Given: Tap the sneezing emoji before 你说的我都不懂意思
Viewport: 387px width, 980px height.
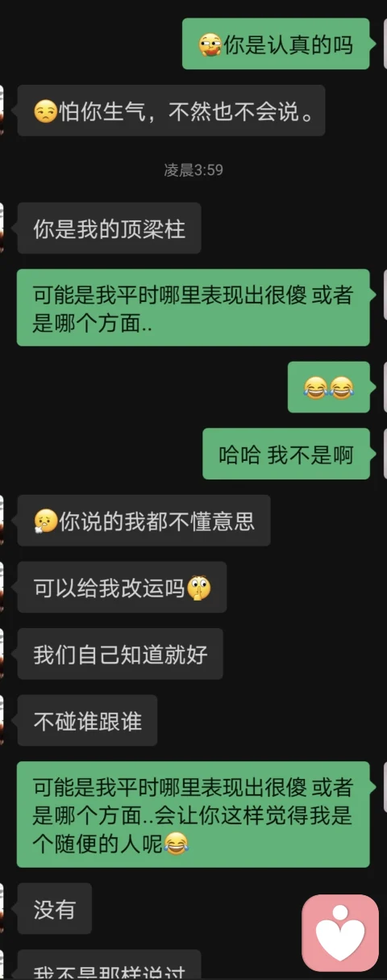Looking at the screenshot, I should (45, 521).
